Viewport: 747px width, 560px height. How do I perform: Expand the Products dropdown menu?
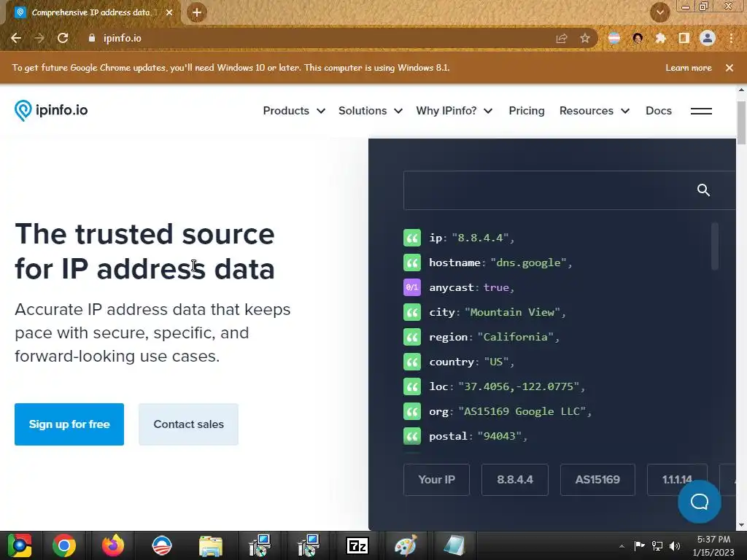(294, 111)
